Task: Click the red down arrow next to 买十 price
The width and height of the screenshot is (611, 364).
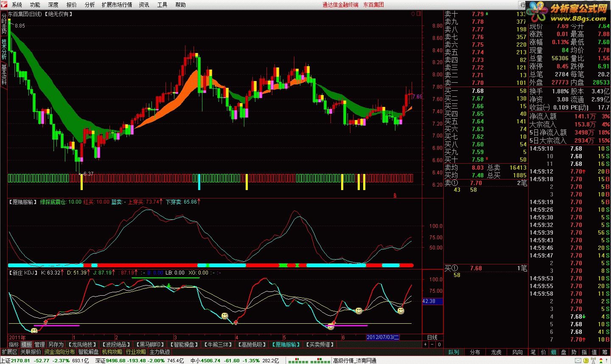Action: point(487,159)
